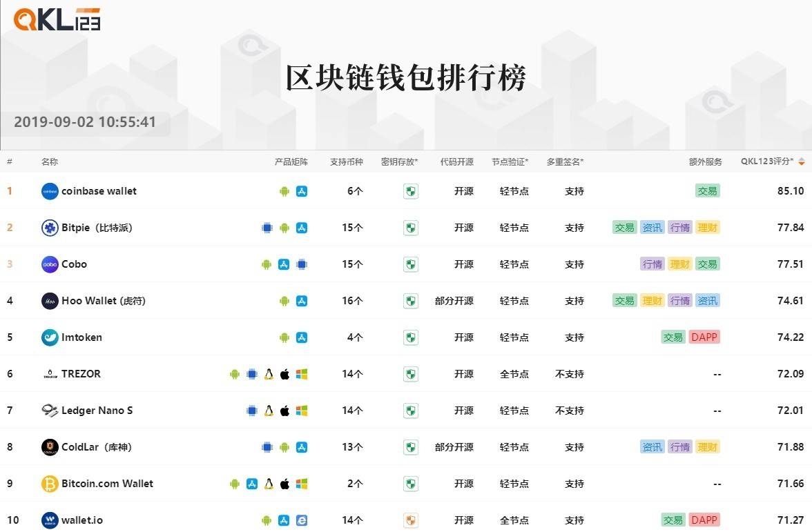Click the 节点验证* column header
The image size is (812, 532).
(510, 162)
